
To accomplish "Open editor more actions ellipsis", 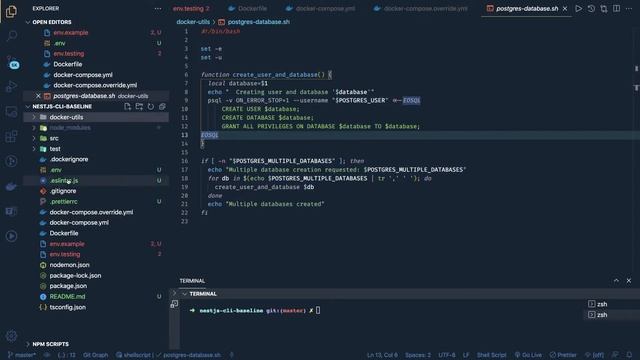I will point(629,9).
